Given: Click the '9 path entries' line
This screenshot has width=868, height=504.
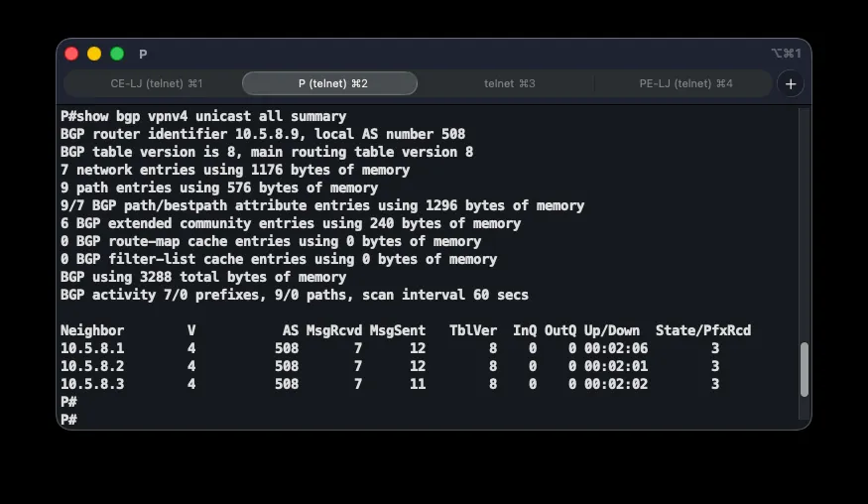Looking at the screenshot, I should click(x=219, y=188).
